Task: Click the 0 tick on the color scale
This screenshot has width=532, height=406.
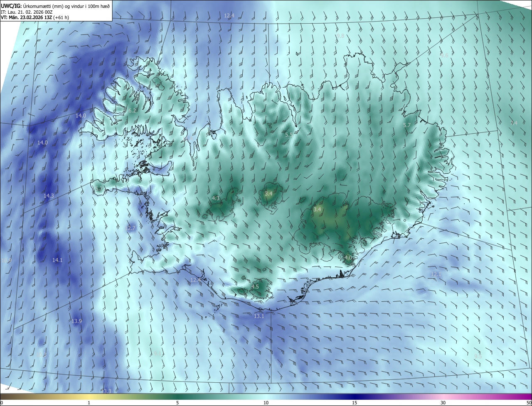Action: pyautogui.click(x=1, y=403)
